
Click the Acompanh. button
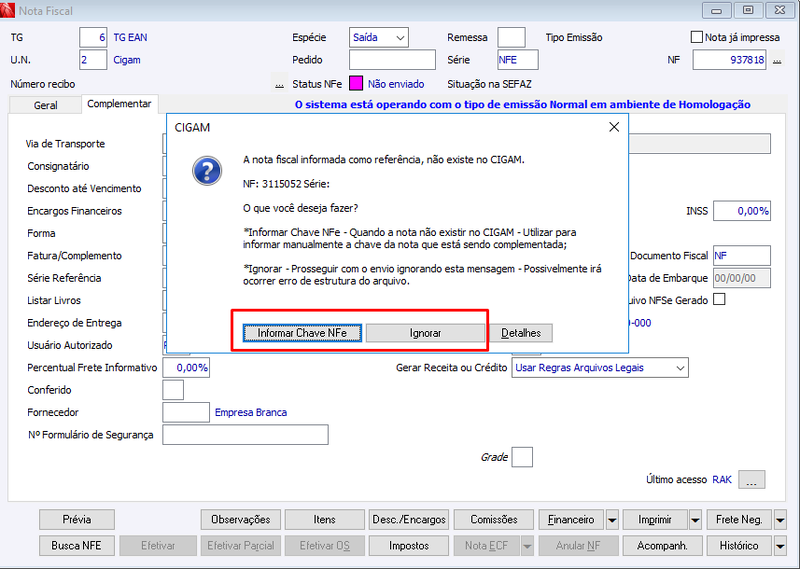[662, 546]
